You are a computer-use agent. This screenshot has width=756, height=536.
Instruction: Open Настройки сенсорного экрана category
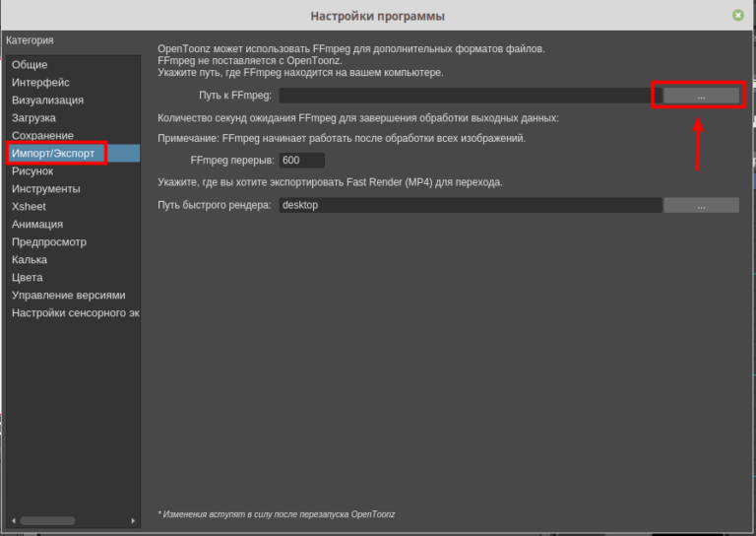73,313
